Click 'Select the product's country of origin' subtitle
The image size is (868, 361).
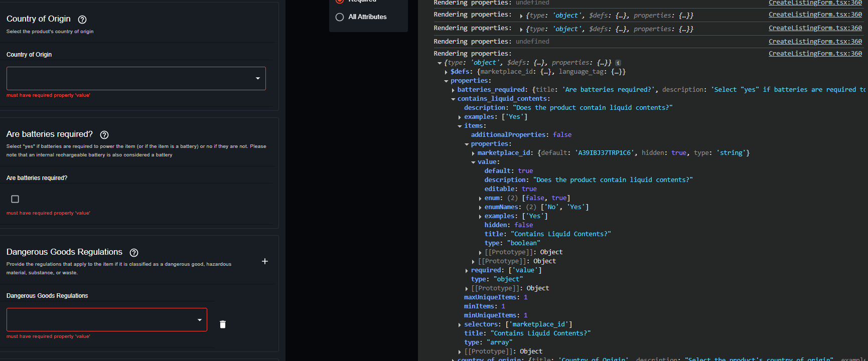tap(50, 32)
